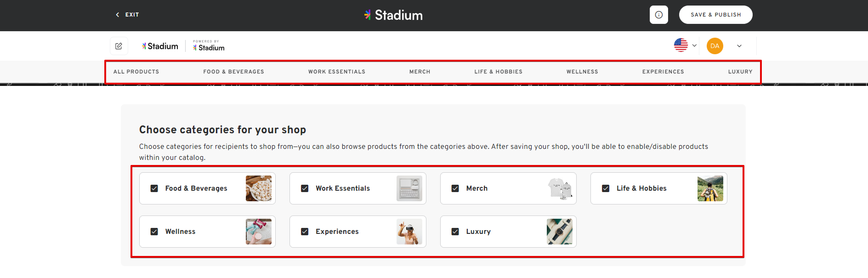
Task: Click the EXIT link
Action: point(132,15)
